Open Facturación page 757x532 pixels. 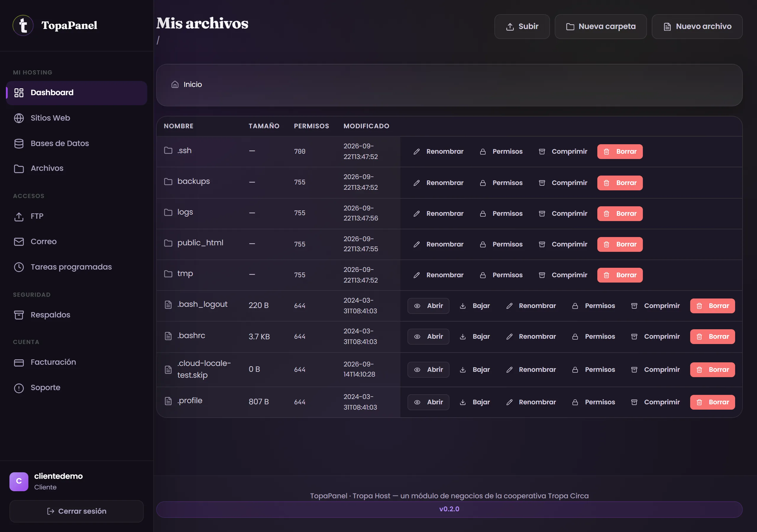77,362
